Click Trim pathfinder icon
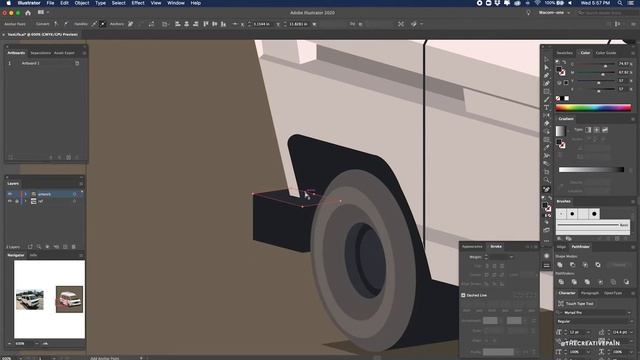This screenshot has width=640, height=360. (x=574, y=282)
